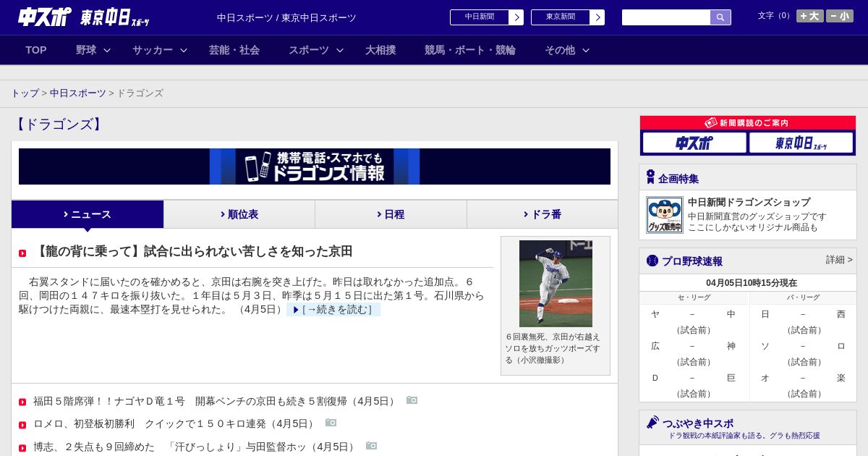Open the その他 navigation menu
The height and width of the screenshot is (456, 868).
[x=560, y=50]
